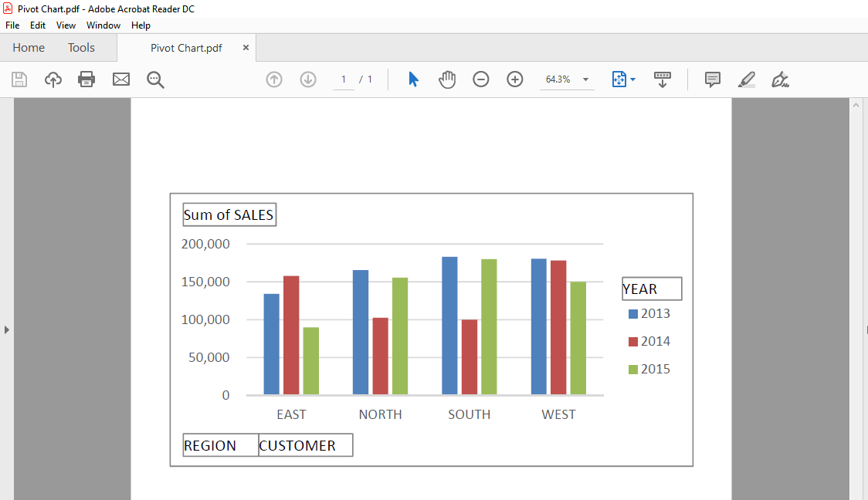Open the Find text magnifier icon

click(x=155, y=79)
